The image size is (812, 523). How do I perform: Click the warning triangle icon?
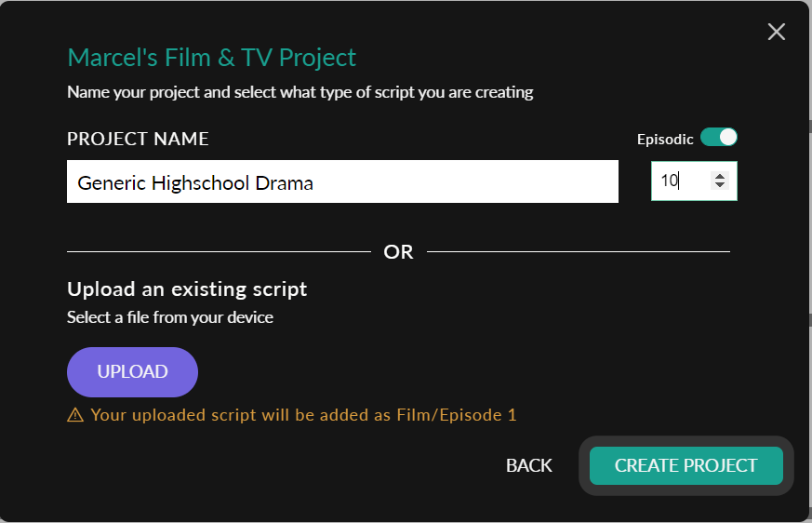coord(75,415)
